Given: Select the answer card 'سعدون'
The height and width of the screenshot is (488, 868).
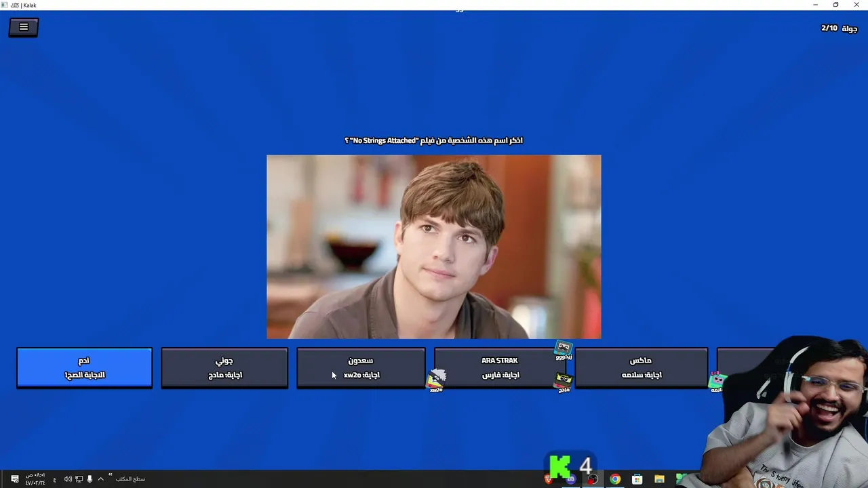Looking at the screenshot, I should (361, 367).
